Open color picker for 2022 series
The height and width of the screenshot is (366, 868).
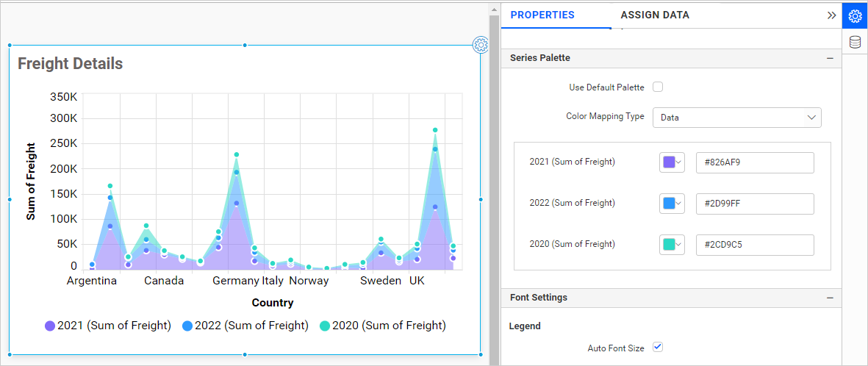coord(672,204)
